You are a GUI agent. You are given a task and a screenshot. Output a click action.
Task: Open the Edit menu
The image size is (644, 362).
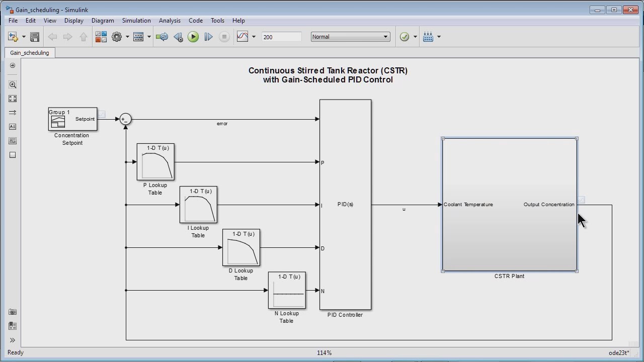(x=31, y=21)
